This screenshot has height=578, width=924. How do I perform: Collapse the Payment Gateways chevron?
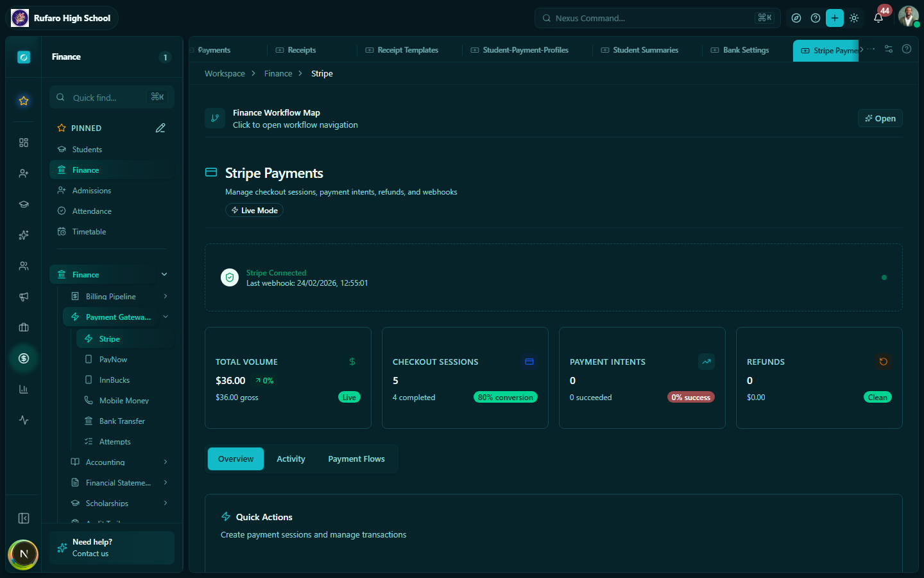coord(166,317)
